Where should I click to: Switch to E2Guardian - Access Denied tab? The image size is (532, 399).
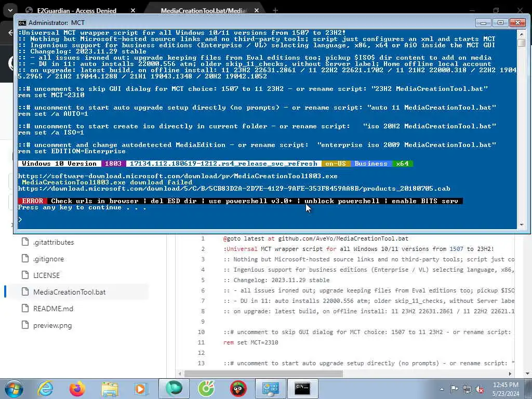click(x=77, y=10)
